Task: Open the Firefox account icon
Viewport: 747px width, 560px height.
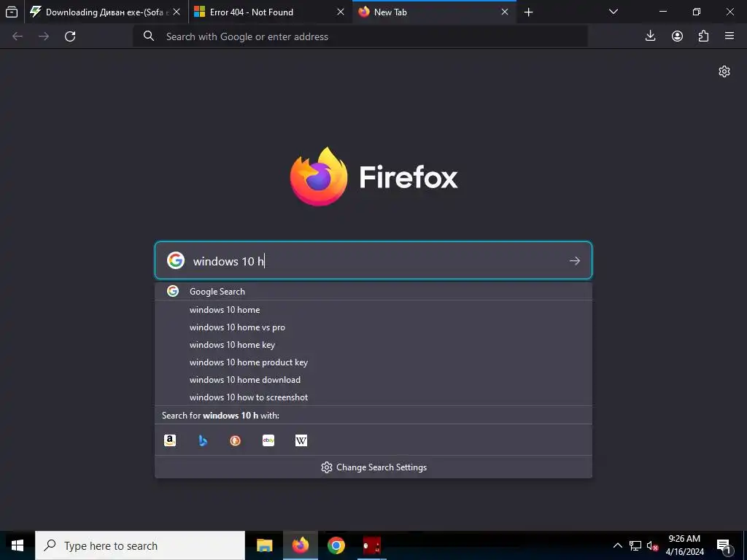Action: [x=677, y=36]
